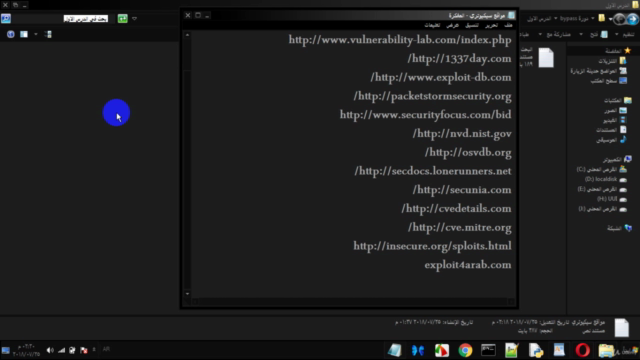Click the nvd.nist.gov line

462,133
